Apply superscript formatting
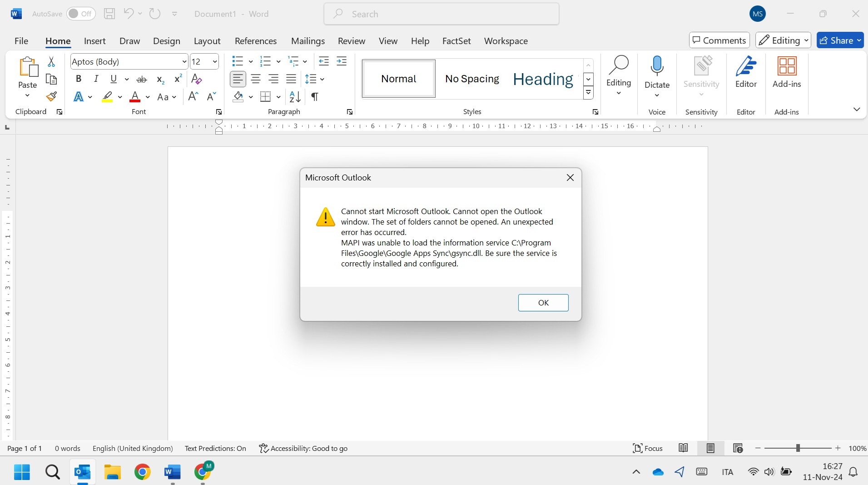The width and height of the screenshot is (868, 485). [x=178, y=79]
